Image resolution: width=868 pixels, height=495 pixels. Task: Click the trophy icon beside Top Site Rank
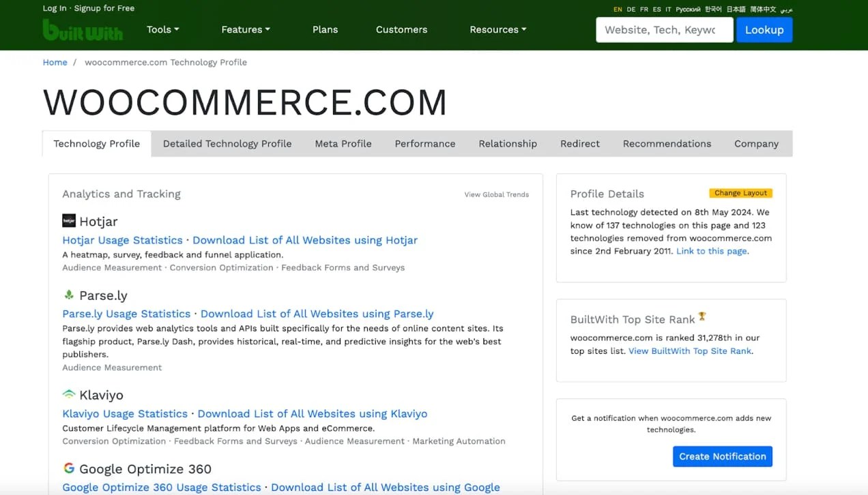[702, 317]
